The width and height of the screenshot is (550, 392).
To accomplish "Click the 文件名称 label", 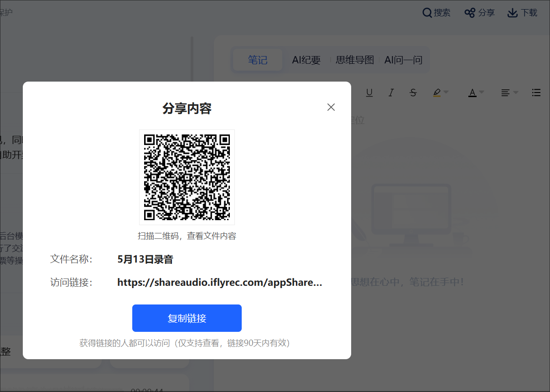I will pos(71,259).
